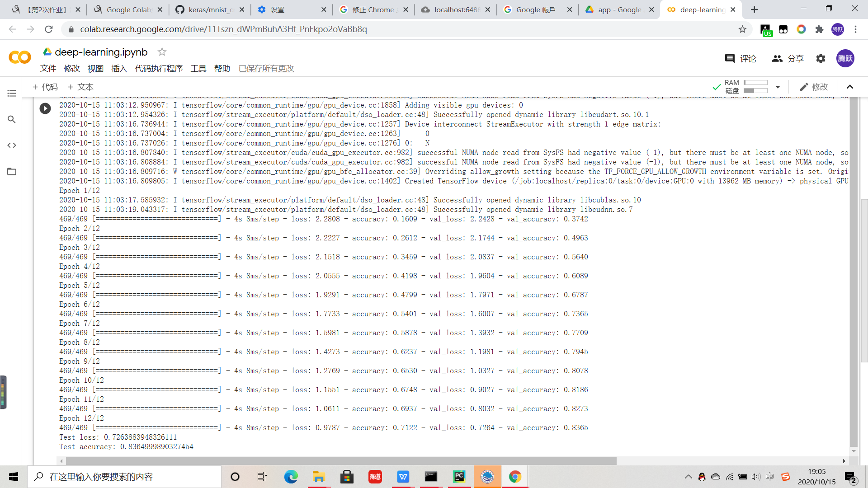Image resolution: width=868 pixels, height=488 pixels.
Task: Open the 工具 menu
Action: coord(198,69)
